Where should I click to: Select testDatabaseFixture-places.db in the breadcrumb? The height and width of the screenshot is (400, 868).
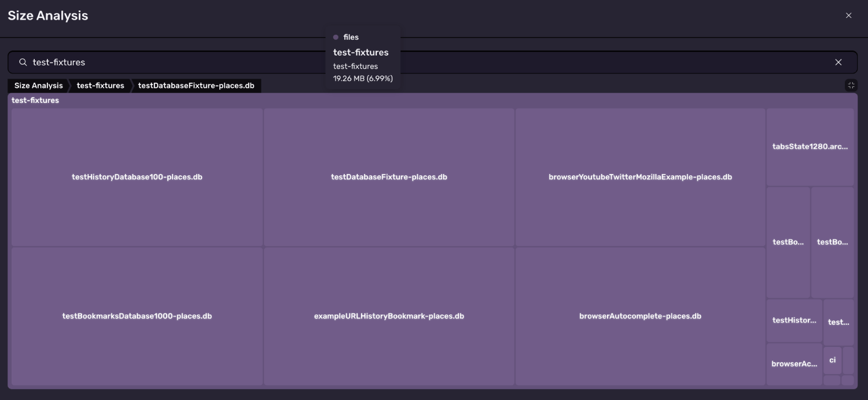[x=196, y=86]
